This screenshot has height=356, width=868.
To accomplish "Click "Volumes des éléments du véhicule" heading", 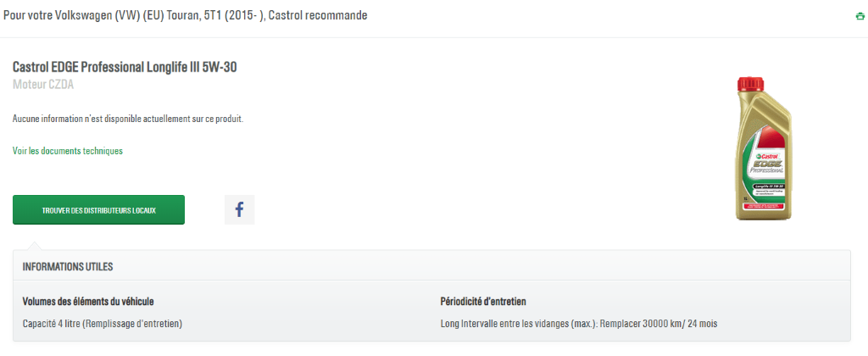I will (x=88, y=301).
